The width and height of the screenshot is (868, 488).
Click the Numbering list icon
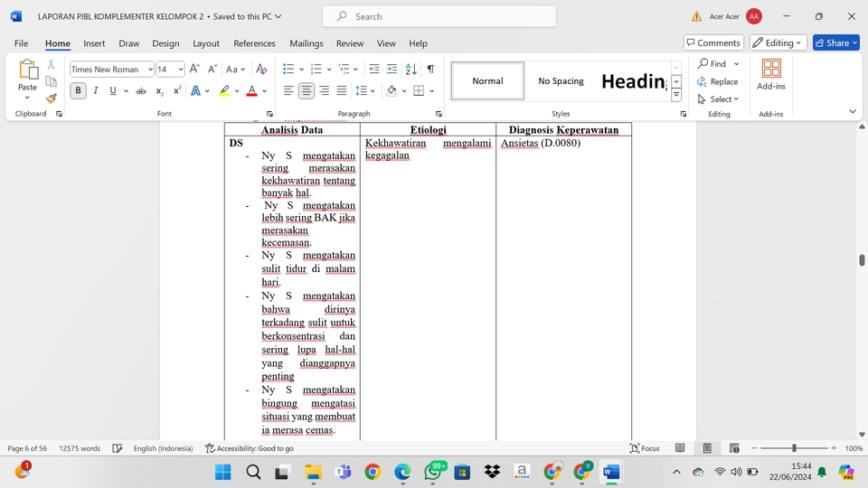click(x=316, y=69)
